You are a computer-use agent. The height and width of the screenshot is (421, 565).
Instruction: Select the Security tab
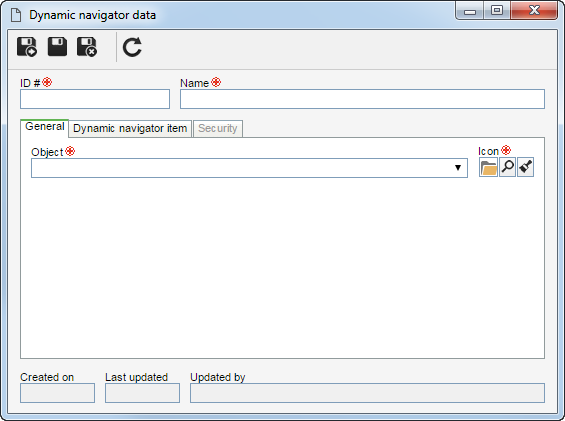coord(218,128)
